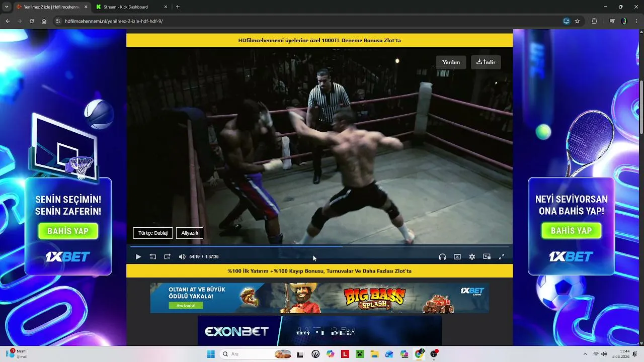The height and width of the screenshot is (362, 644).
Task: Open the video player settings gear
Action: click(472, 257)
